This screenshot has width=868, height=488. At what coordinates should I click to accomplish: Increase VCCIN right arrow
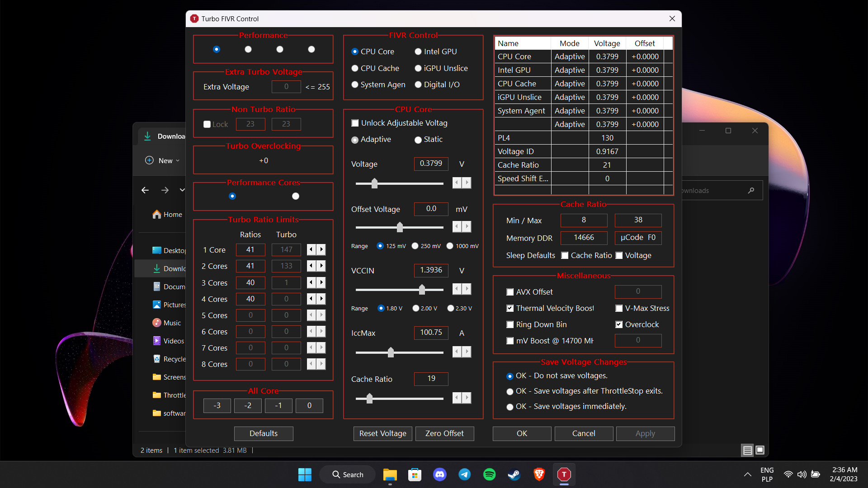pos(467,289)
